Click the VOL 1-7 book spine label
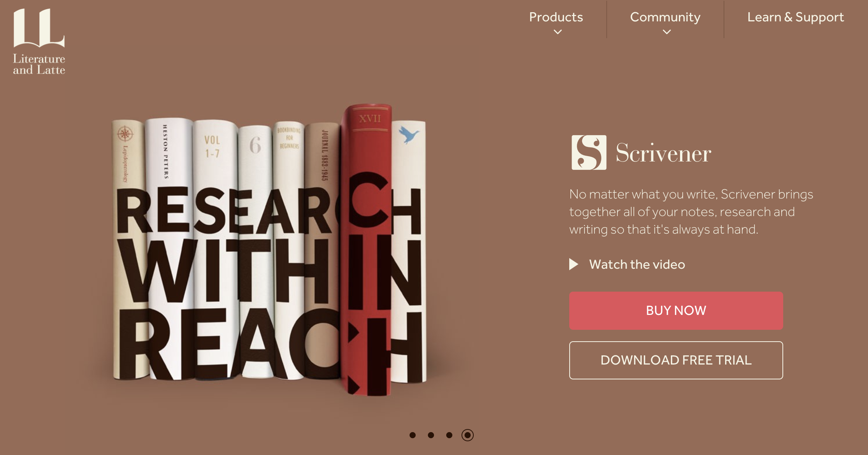 click(x=212, y=147)
